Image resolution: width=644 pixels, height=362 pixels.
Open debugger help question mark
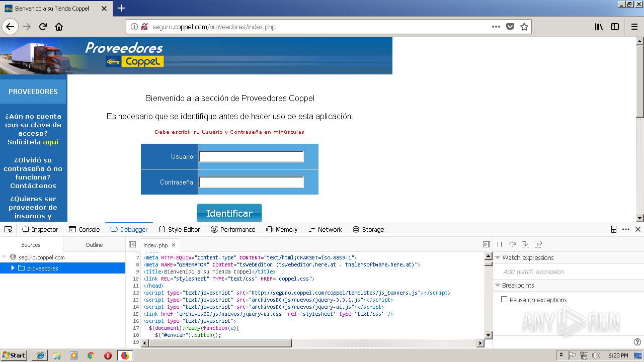(637, 342)
